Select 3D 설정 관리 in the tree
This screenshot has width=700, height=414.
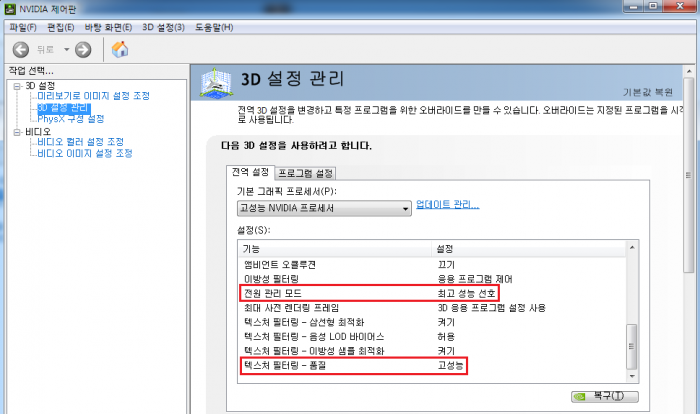pos(64,108)
